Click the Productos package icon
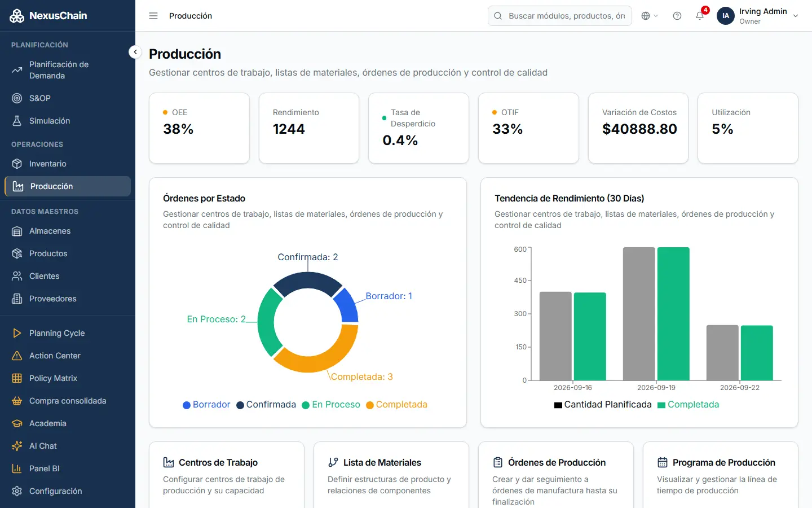 tap(17, 253)
